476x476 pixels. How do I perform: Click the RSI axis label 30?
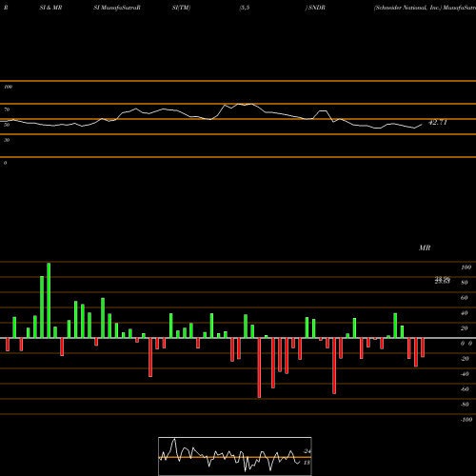tap(7, 140)
